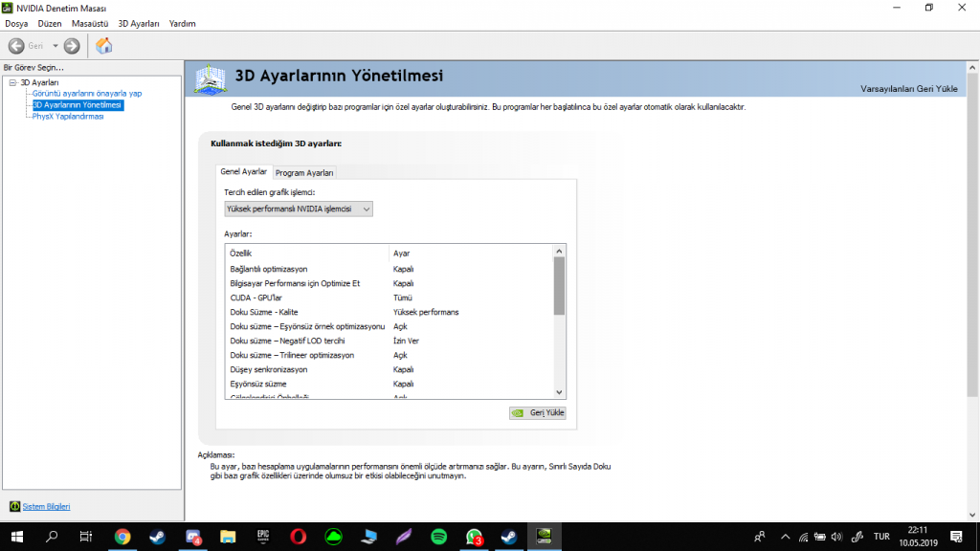Open the back history dropdown arrow
Image resolution: width=980 pixels, height=551 pixels.
coord(55,46)
